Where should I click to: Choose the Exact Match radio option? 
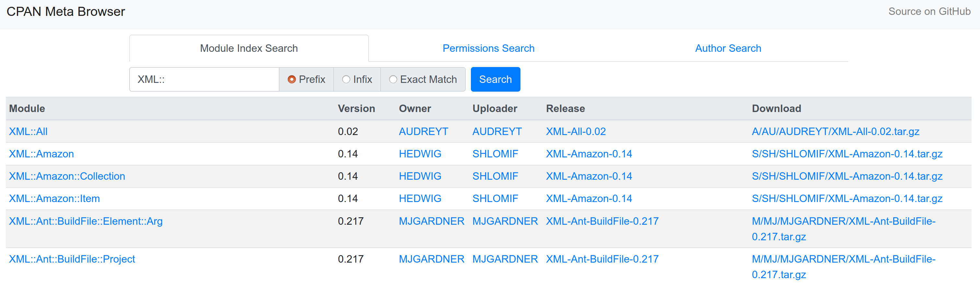[x=393, y=80]
